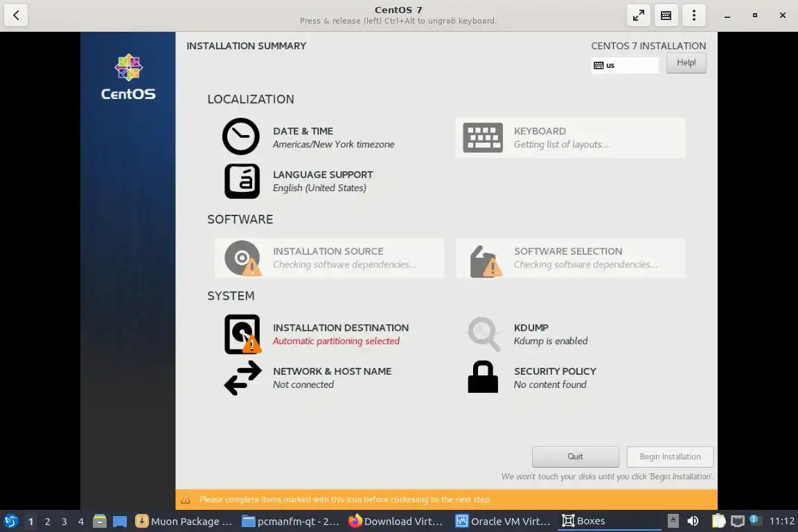Viewport: 798px width, 532px height.
Task: Click 'No content found' security status
Action: click(550, 384)
